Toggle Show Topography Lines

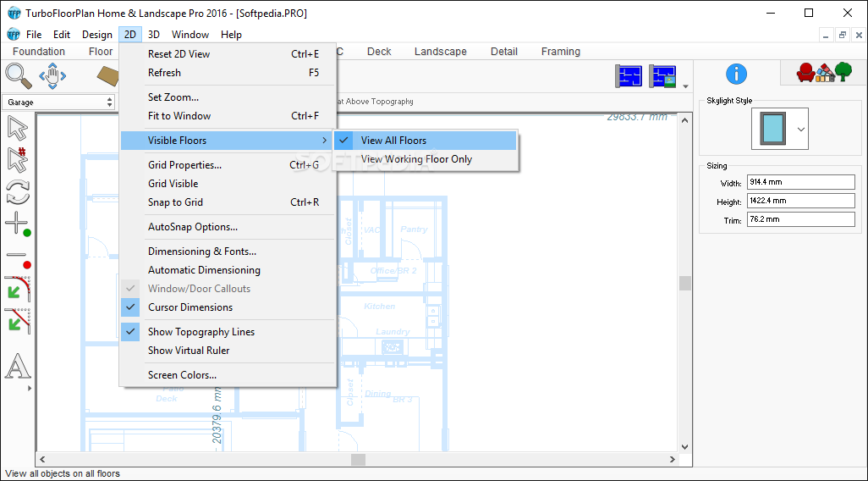[x=228, y=332]
